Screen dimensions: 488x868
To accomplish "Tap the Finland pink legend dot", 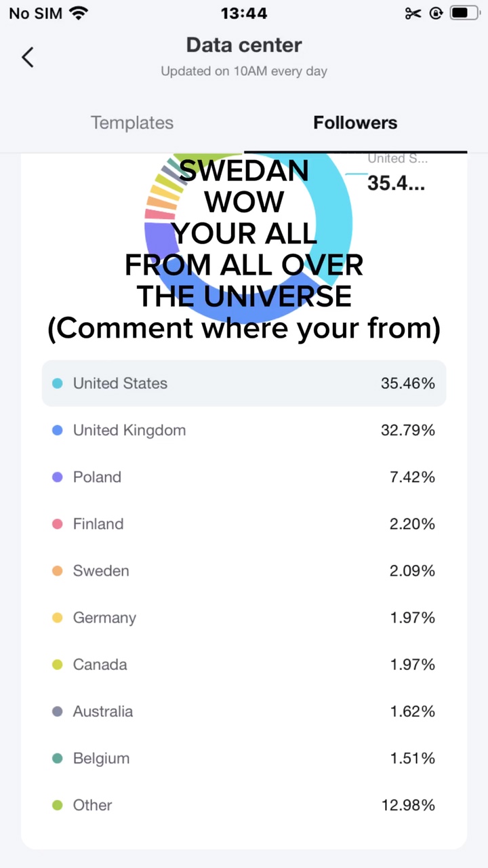I will click(x=58, y=524).
